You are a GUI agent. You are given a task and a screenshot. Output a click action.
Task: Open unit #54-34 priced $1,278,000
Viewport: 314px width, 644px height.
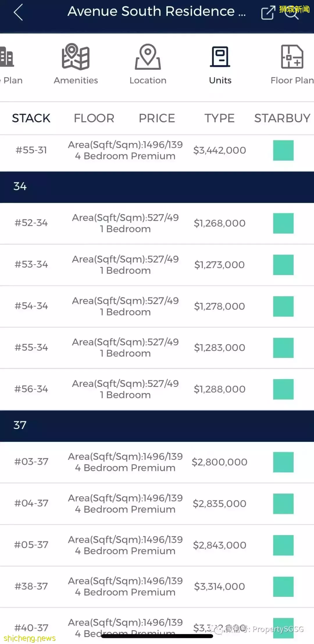(x=157, y=306)
